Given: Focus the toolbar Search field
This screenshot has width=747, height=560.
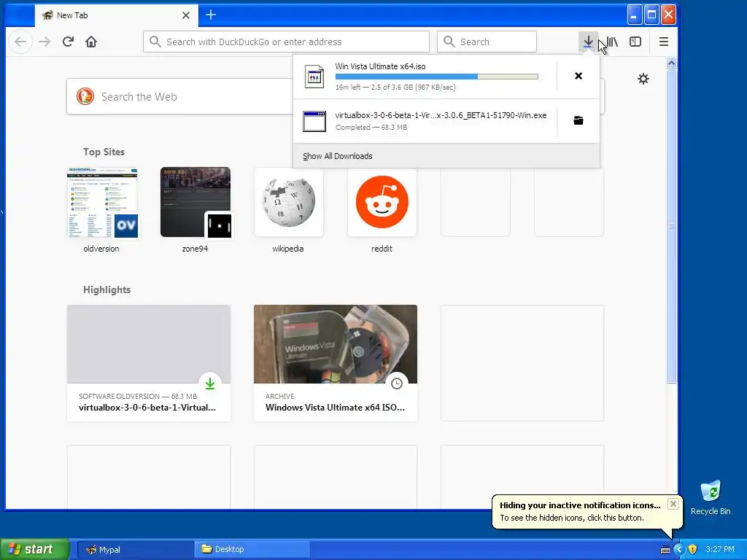Looking at the screenshot, I should pos(487,42).
